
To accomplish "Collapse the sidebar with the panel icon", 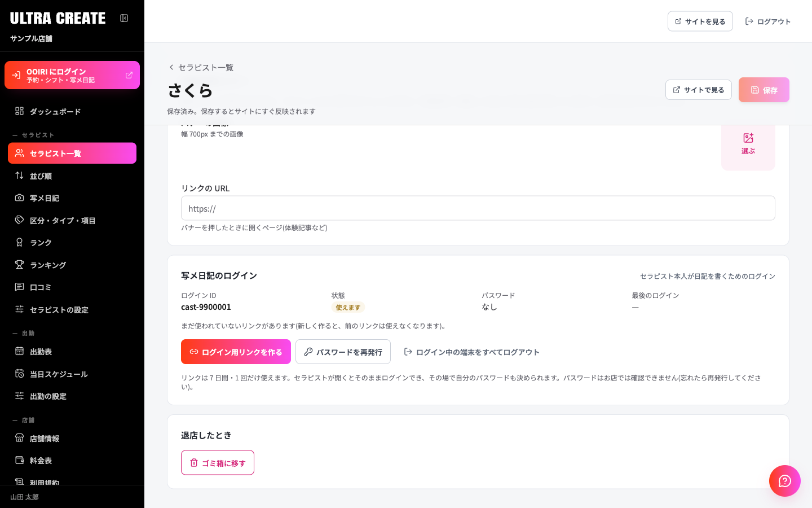I will pos(124,18).
